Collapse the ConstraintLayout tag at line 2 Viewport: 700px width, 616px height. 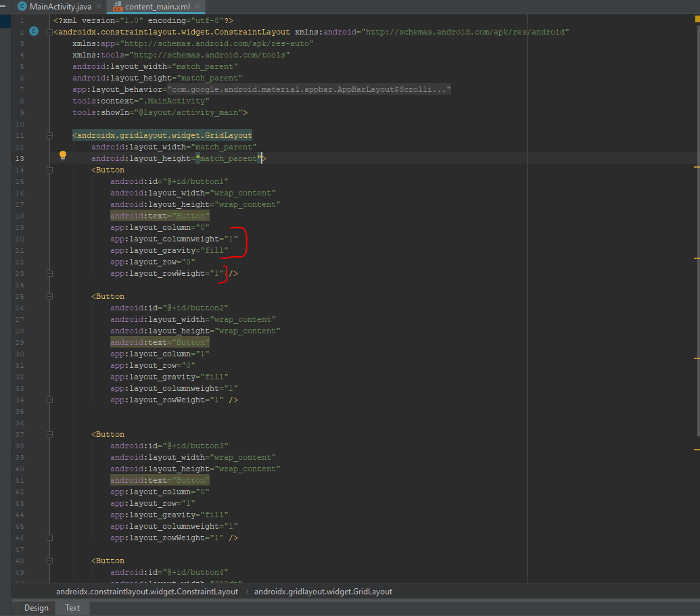pyautogui.click(x=49, y=32)
